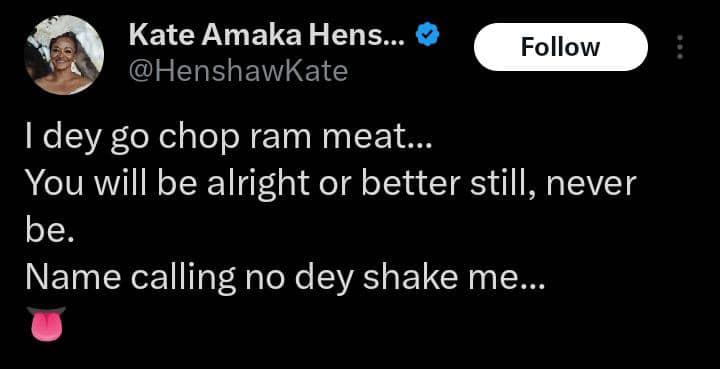Screen dimensions: 720x369
Task: Click the standalone 'be.' text line
Action: [50, 231]
